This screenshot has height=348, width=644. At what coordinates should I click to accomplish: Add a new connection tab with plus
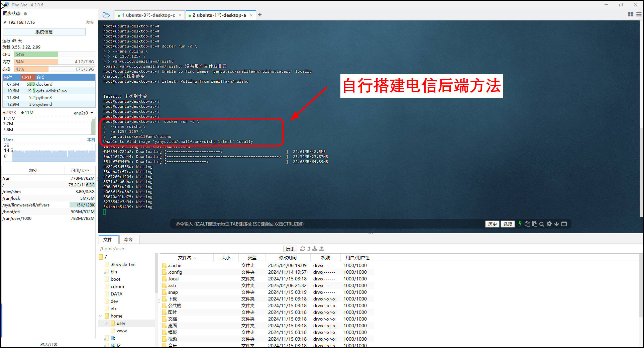[x=260, y=15]
